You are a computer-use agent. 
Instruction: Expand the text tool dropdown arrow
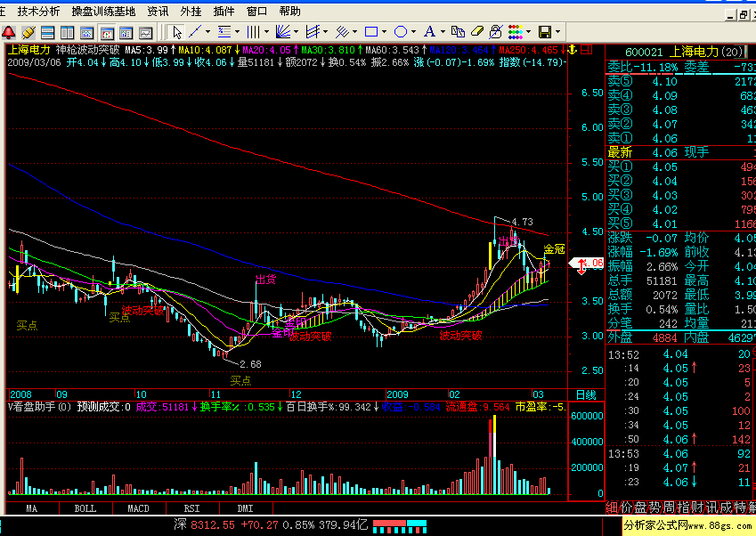[x=443, y=32]
